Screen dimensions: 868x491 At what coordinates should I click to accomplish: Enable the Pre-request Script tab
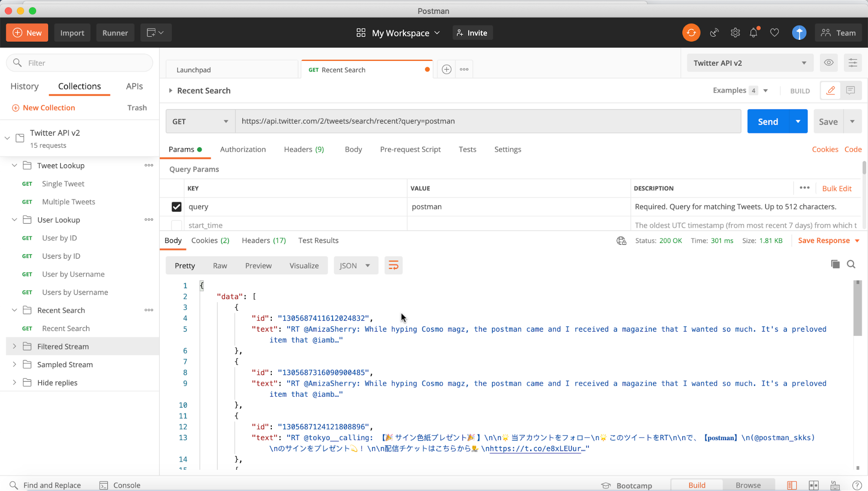(410, 149)
